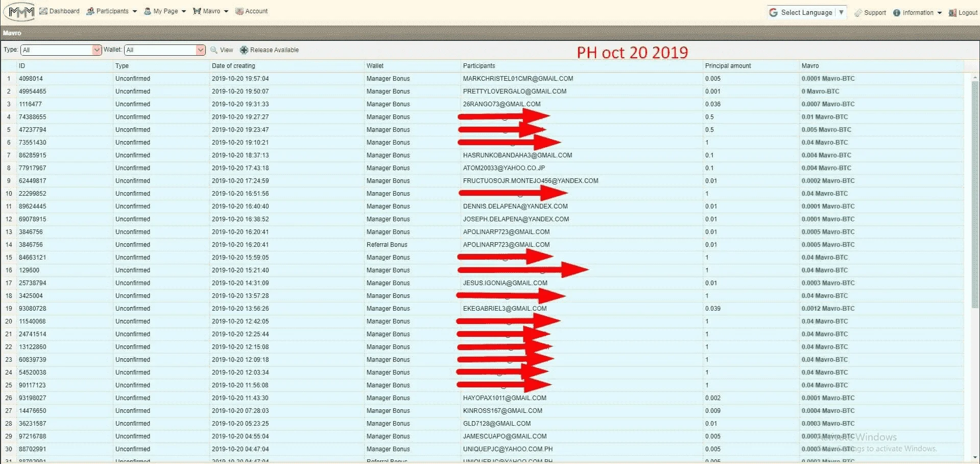This screenshot has width=980, height=464.
Task: Click the Account icon
Action: tap(239, 11)
